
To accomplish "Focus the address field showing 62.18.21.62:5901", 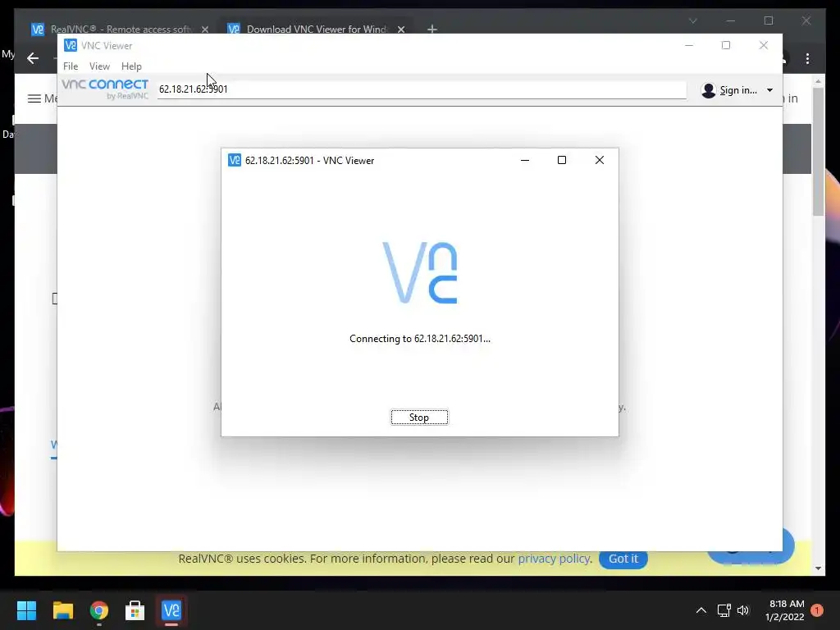I will coord(422,89).
